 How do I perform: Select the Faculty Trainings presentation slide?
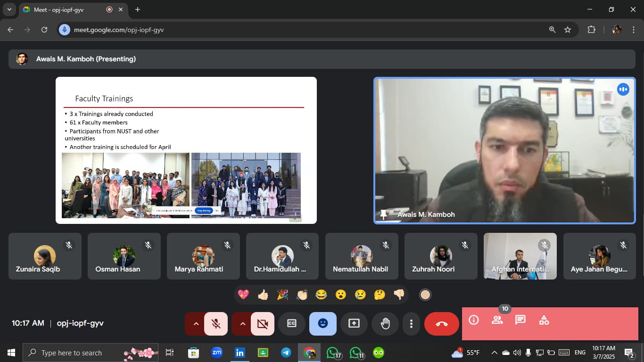(x=186, y=150)
